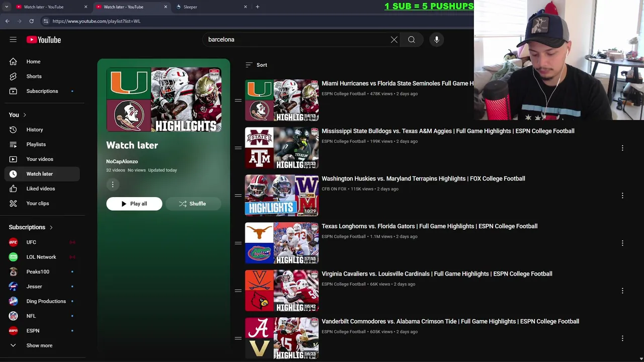This screenshot has height=362, width=644.
Task: Click Play all button
Action: pos(134,204)
